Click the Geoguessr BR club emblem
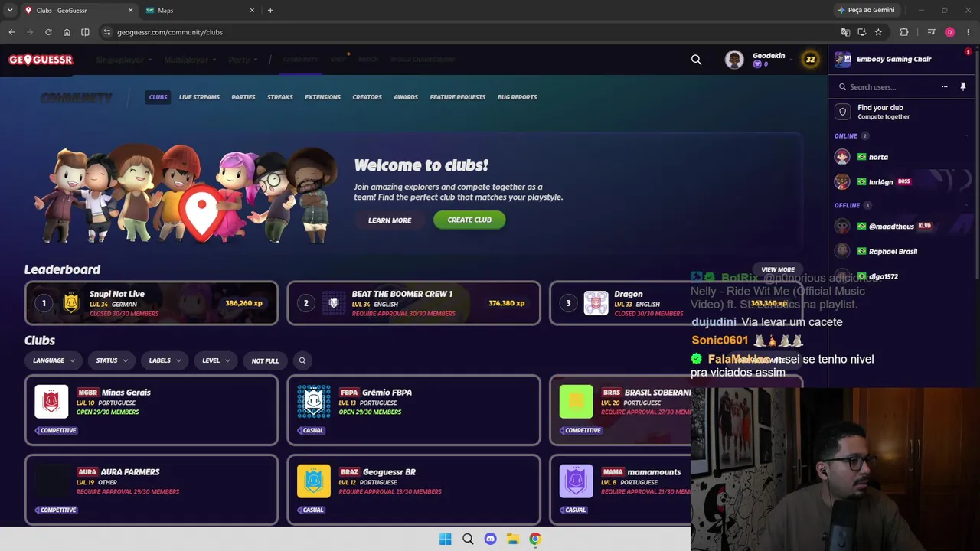The image size is (980, 551). tap(314, 481)
